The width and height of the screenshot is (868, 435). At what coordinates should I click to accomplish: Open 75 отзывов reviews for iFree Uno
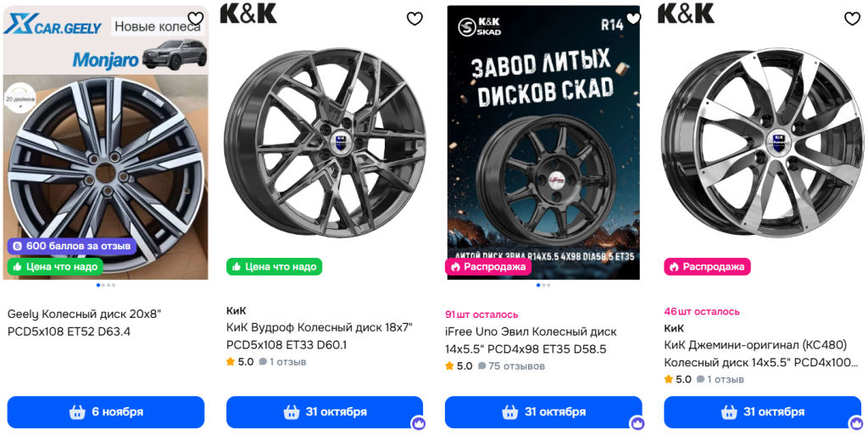(511, 366)
